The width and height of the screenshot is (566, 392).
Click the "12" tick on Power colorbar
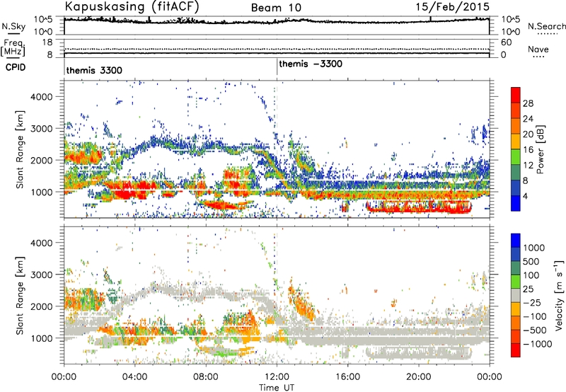[x=528, y=166]
